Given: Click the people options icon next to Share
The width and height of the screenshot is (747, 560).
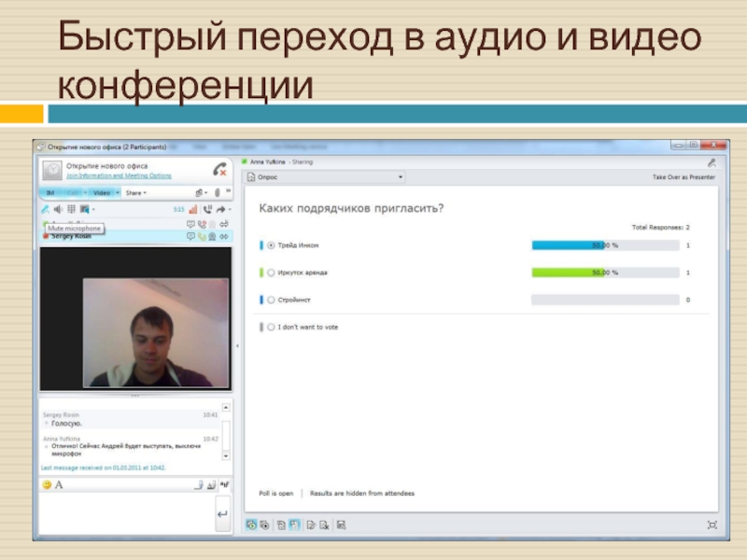Looking at the screenshot, I should click(x=199, y=192).
